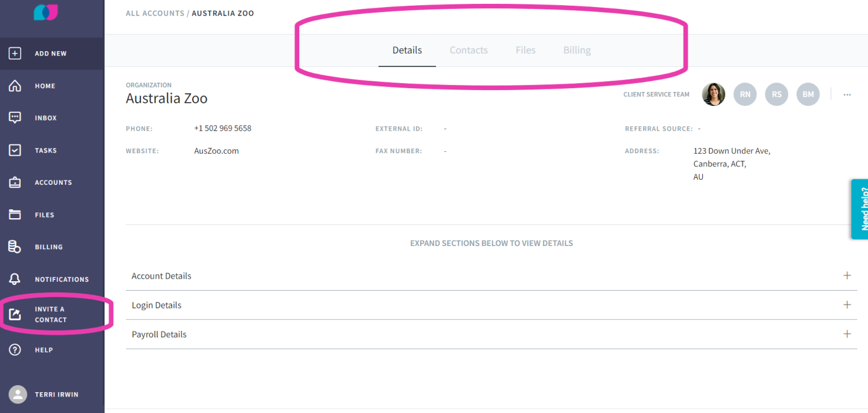Click the Notifications bell icon

[14, 279]
